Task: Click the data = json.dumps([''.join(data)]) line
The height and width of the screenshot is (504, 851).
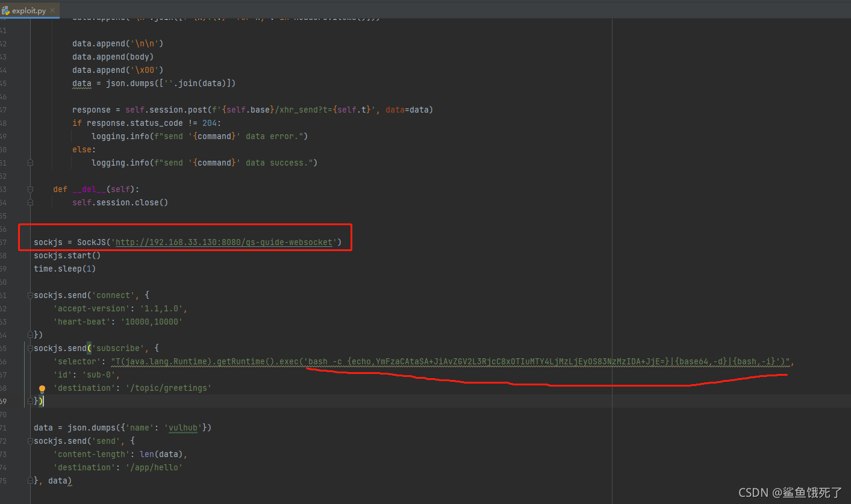Action: point(154,83)
